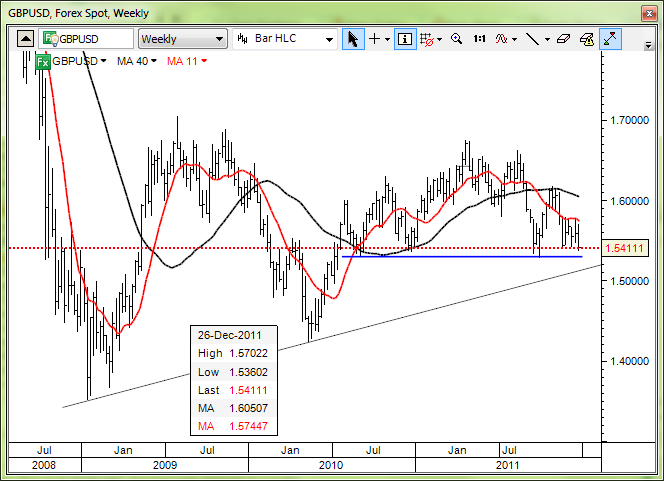This screenshot has width=664, height=481.
Task: Select the arrow pointer tool
Action: [x=353, y=39]
